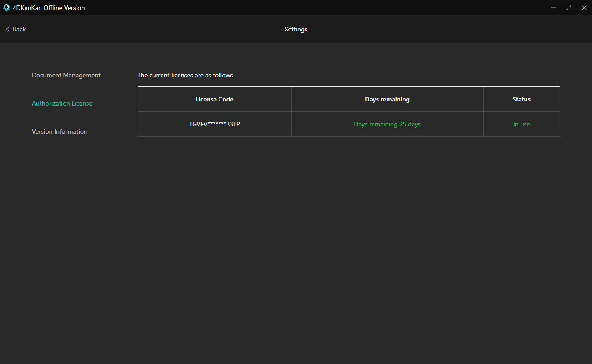This screenshot has width=592, height=364.
Task: Click the 4DKanKan app logo icon
Action: pos(6,7)
